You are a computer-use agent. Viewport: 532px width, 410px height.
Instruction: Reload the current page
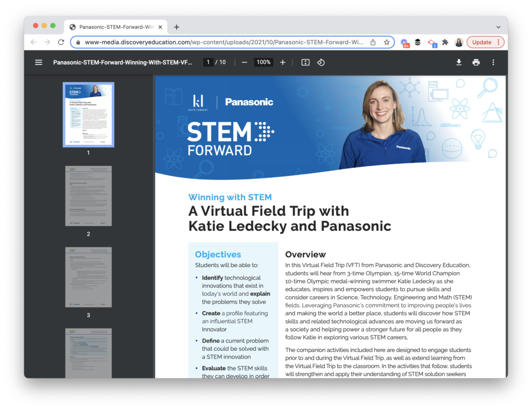click(61, 42)
